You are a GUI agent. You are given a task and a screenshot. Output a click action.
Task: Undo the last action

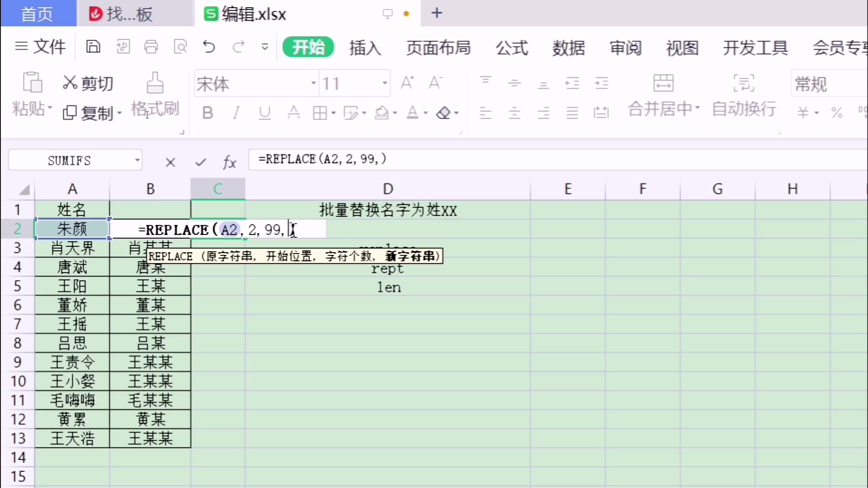point(208,47)
